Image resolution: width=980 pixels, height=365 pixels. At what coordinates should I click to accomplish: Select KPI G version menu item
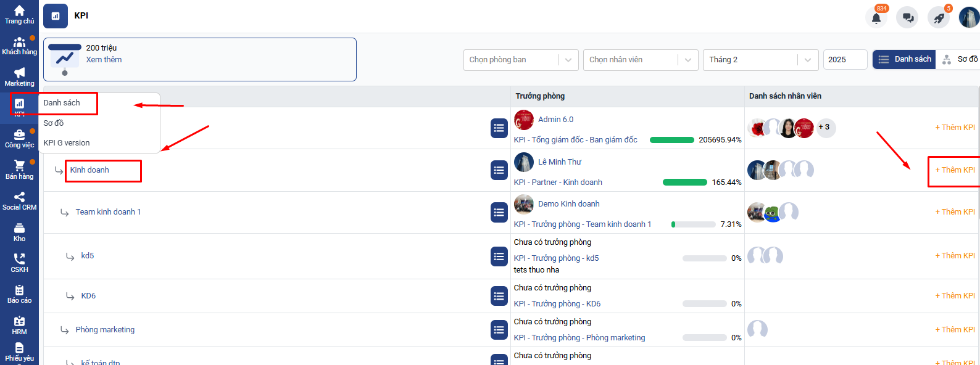67,142
